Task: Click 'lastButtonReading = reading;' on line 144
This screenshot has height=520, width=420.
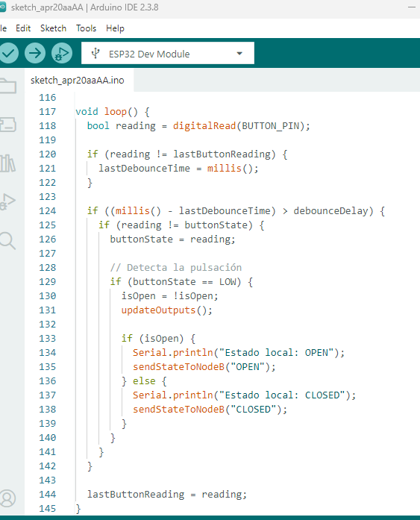Action: point(167,494)
